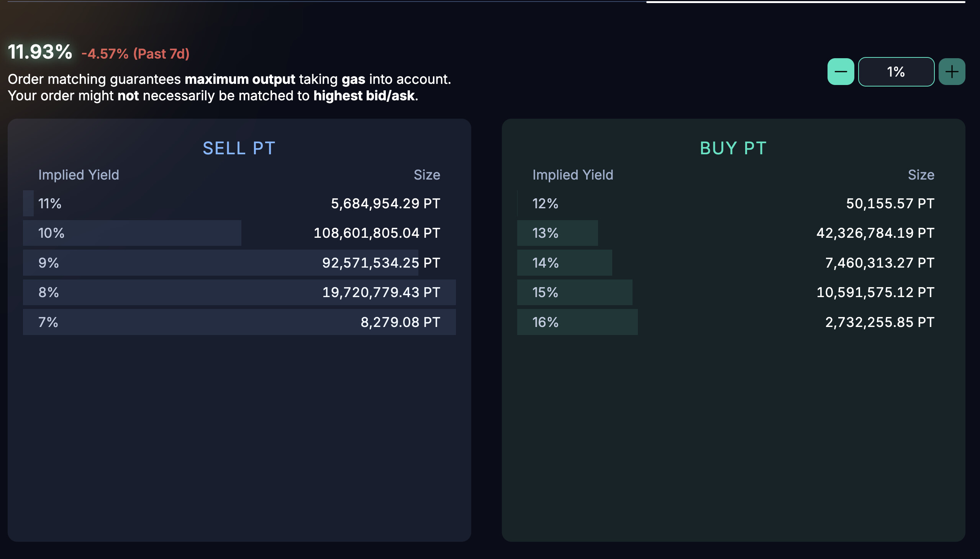Select the 7% sell PT order row
The image size is (980, 559).
(239, 322)
